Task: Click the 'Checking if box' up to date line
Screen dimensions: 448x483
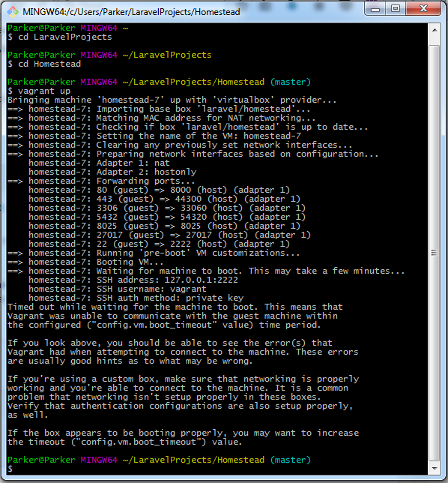Action: pyautogui.click(x=188, y=127)
